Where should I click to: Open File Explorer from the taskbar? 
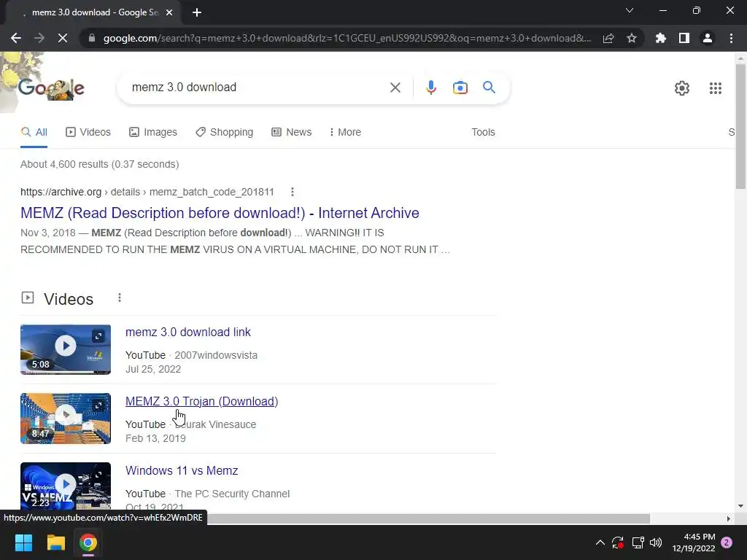pos(55,542)
